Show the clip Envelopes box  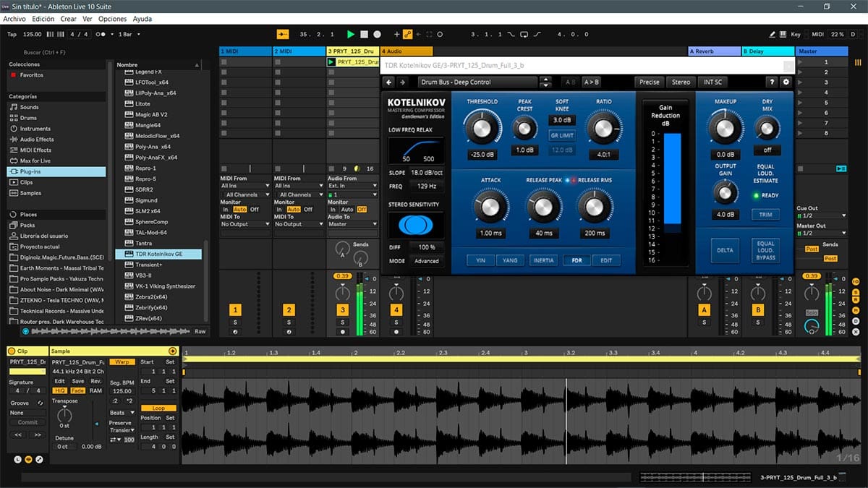[x=39, y=459]
